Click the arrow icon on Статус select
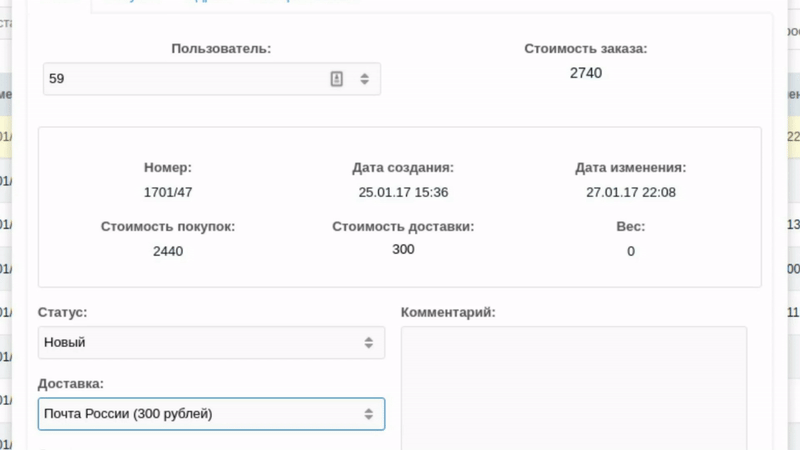This screenshot has height=450, width=800. (369, 343)
